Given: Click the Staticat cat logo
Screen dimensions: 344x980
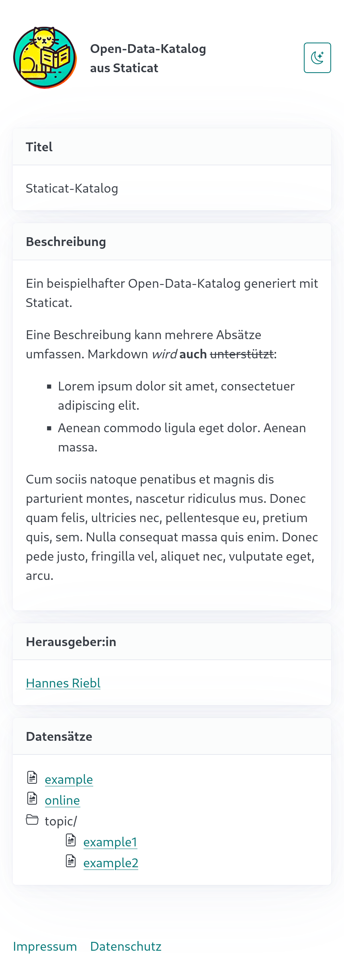Looking at the screenshot, I should [x=45, y=58].
